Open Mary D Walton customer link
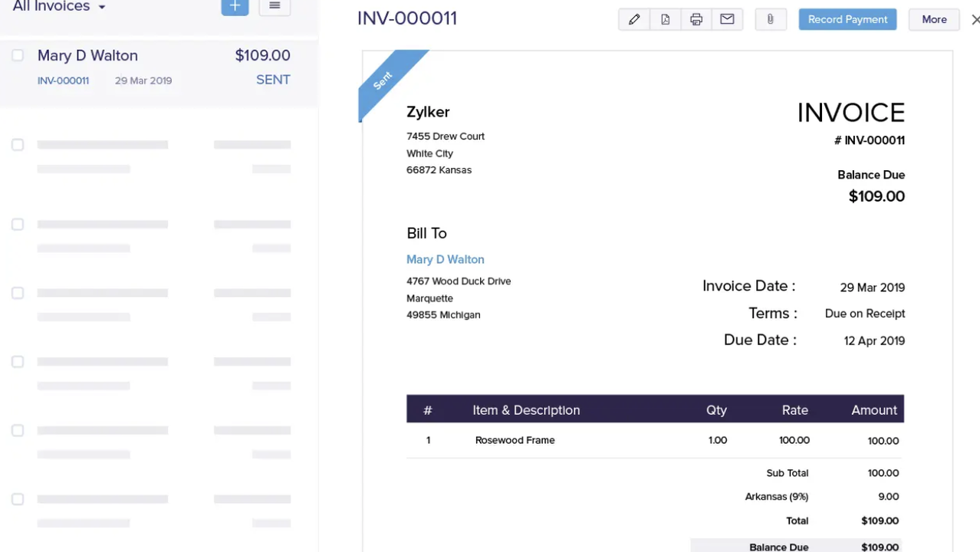The image size is (980, 552). (445, 259)
